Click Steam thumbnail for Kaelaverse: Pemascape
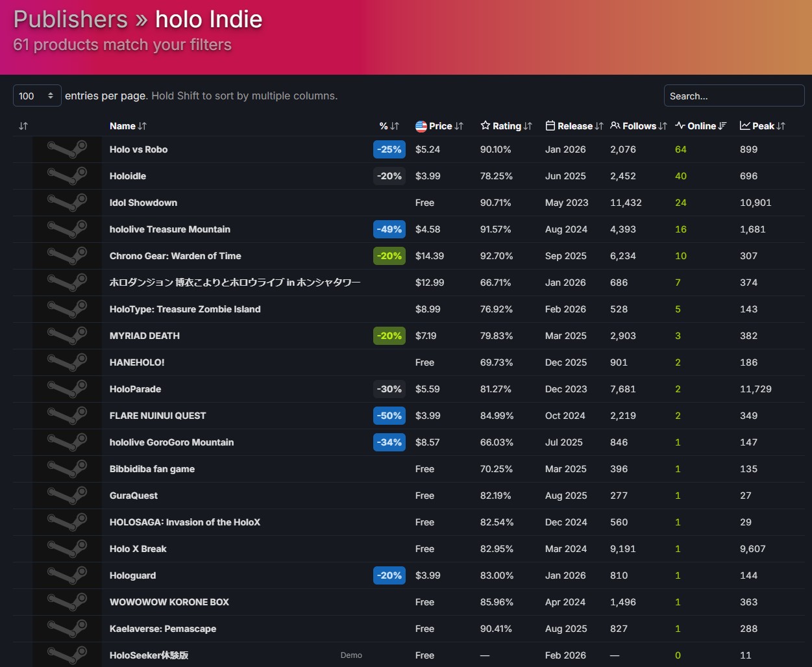The image size is (812, 667). pyautogui.click(x=68, y=629)
